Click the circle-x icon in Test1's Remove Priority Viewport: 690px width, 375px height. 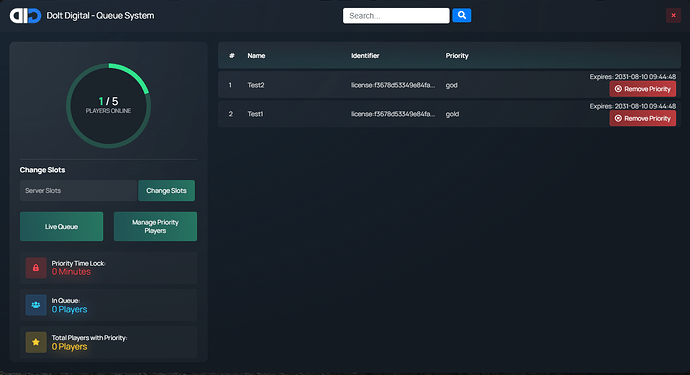point(618,118)
